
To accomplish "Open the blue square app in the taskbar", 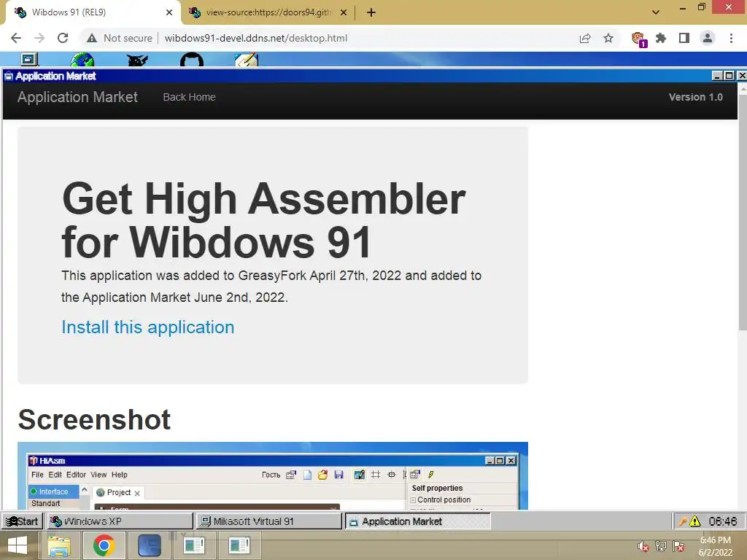I will pos(149,545).
